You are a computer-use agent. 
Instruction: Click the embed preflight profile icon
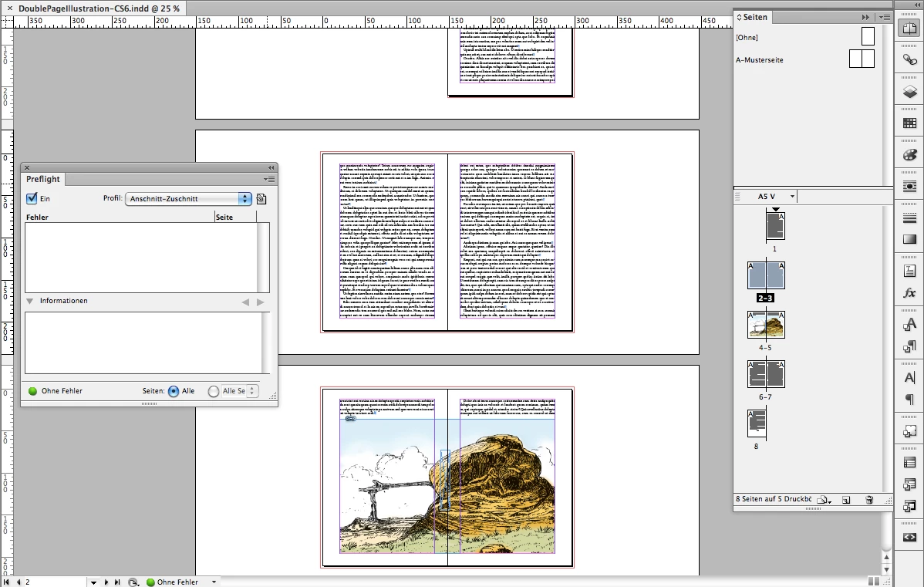pyautogui.click(x=261, y=199)
